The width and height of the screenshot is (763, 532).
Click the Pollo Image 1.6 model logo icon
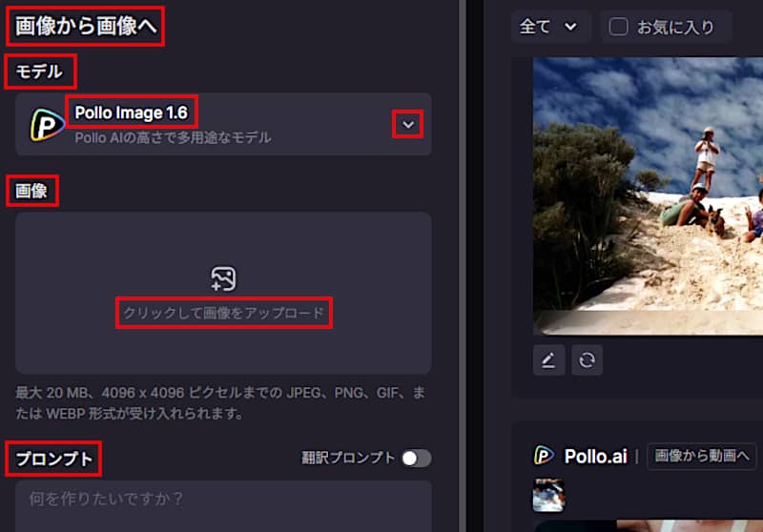[x=47, y=126]
